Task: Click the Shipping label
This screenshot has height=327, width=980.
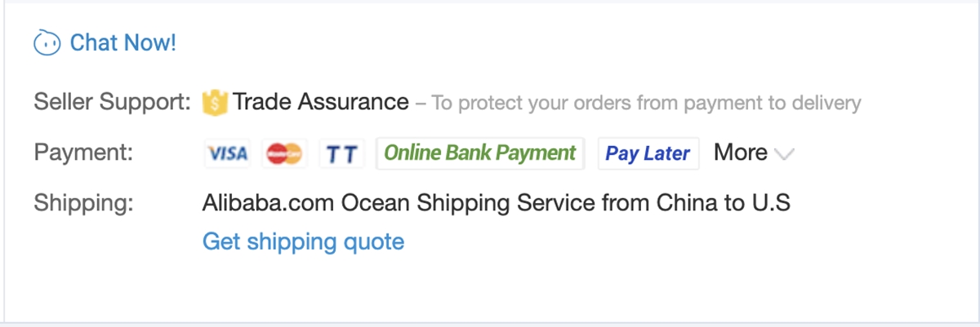Action: point(83,202)
